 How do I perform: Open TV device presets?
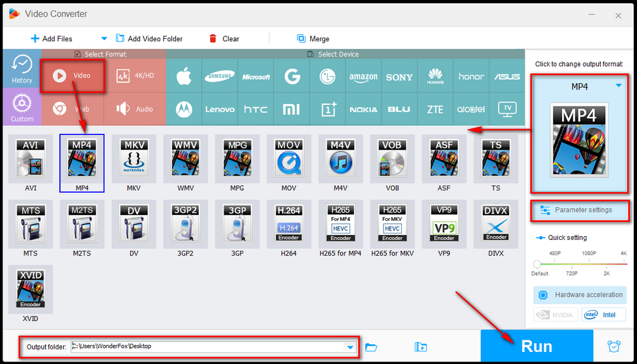[x=507, y=109]
